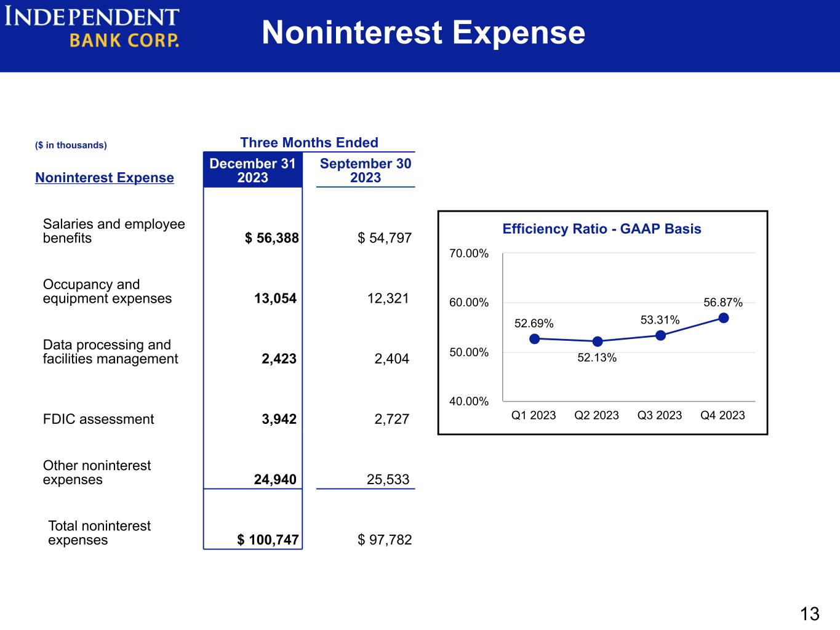The height and width of the screenshot is (630, 840).
Task: Click the Salaries and employee benefits label
Action: (x=114, y=231)
